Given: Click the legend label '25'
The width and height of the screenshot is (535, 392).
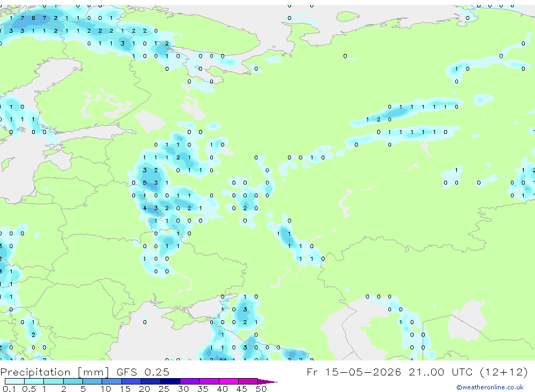Looking at the screenshot, I should [164, 389].
